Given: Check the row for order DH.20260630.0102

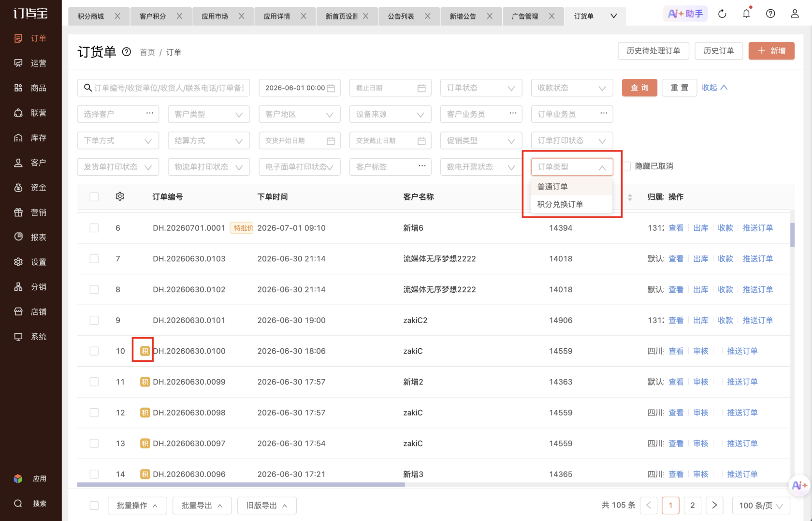Looking at the screenshot, I should pyautogui.click(x=94, y=289).
